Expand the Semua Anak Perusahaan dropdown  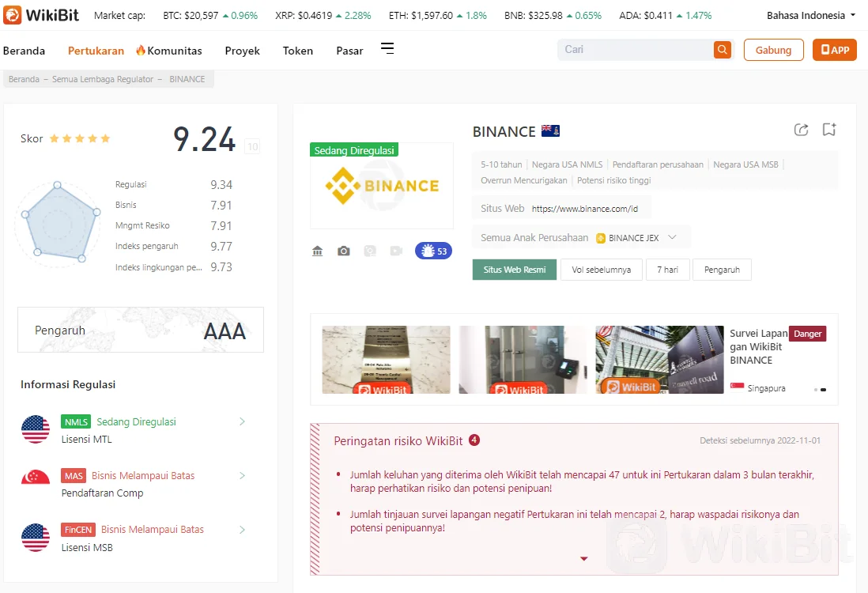click(672, 237)
